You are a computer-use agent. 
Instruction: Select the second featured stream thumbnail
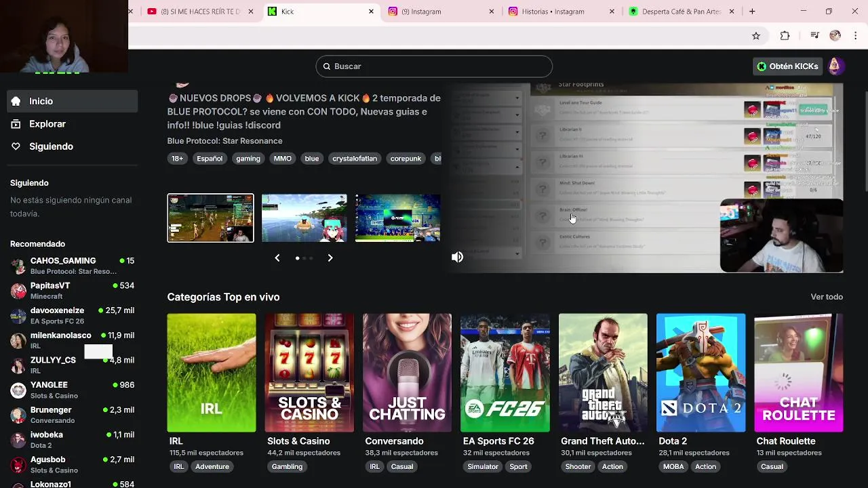coord(304,218)
